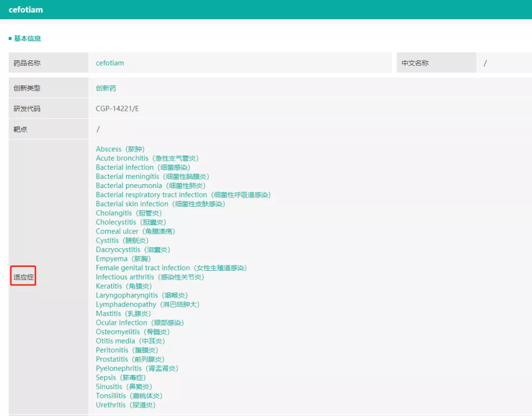View Bacterial meningitis (细菌性脑膜炎) indication
Image resolution: width=532 pixels, height=416 pixels.
[x=152, y=177]
